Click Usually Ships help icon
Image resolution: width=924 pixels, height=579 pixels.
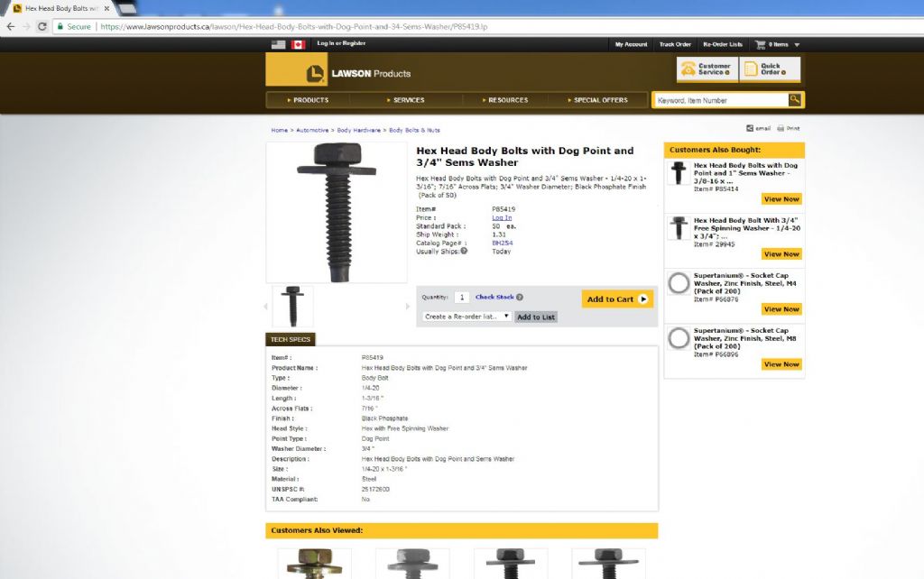point(465,251)
